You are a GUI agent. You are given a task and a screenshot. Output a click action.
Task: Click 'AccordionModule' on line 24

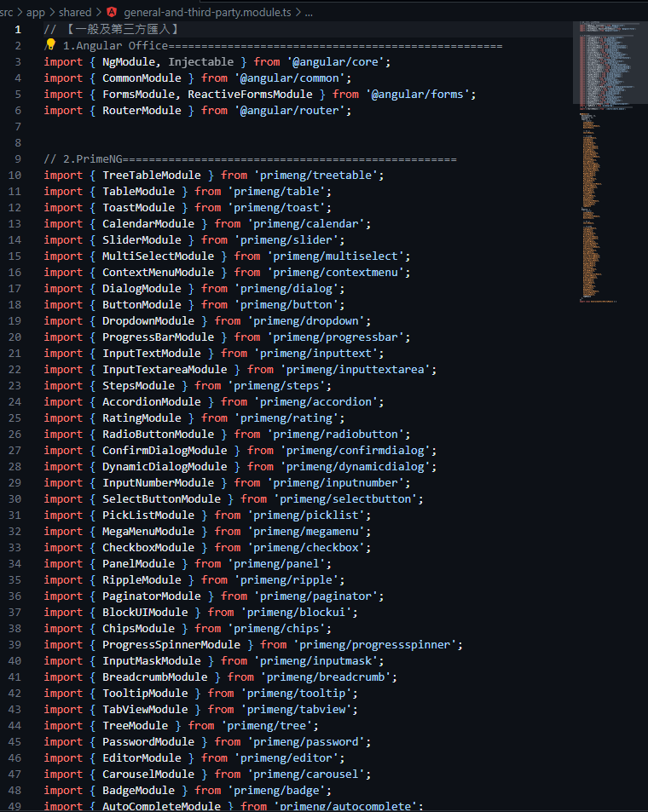tap(152, 402)
